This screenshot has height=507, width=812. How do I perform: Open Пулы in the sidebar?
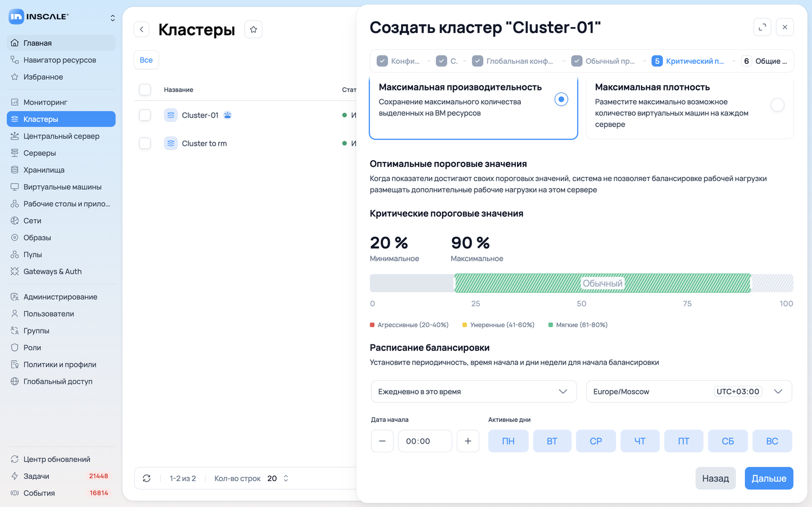point(61,255)
